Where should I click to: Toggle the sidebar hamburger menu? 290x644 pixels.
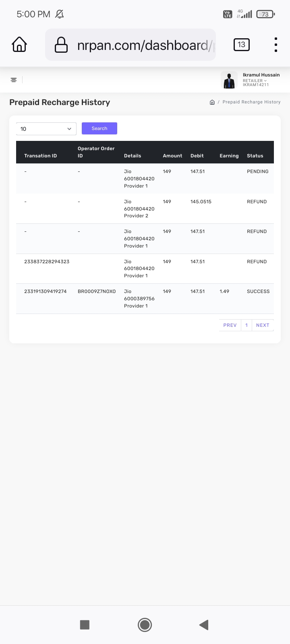[x=14, y=80]
